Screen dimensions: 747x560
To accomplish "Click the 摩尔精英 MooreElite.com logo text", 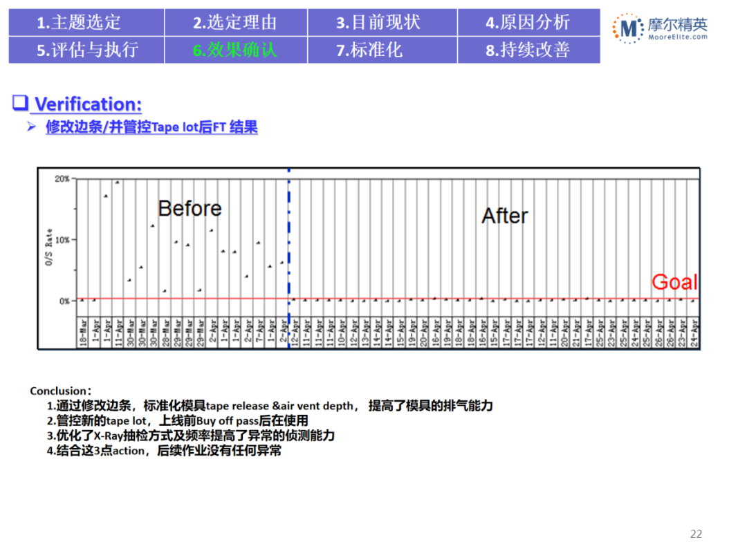I will pos(678,28).
